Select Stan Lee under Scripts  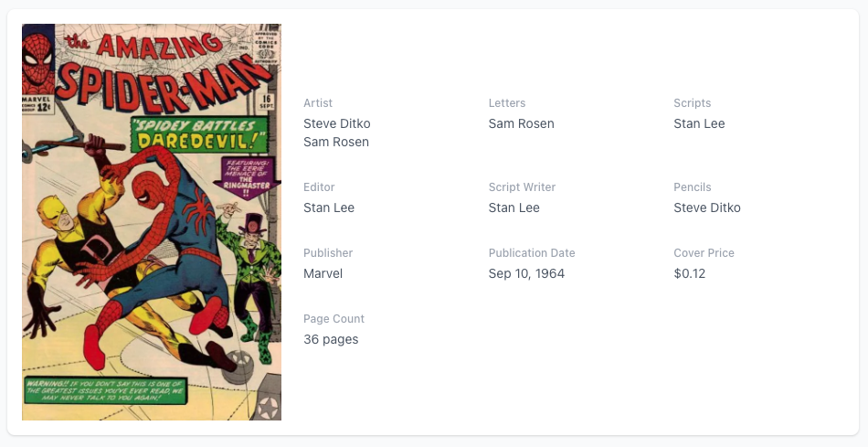click(699, 123)
